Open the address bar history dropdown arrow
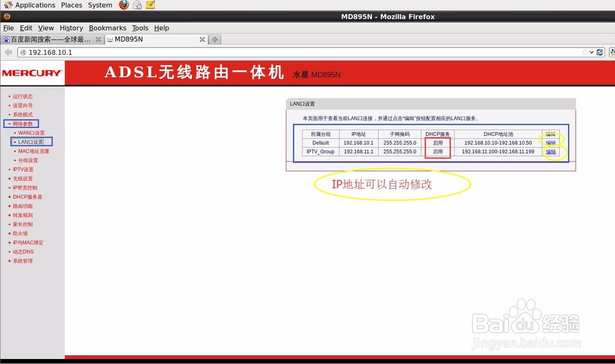 [x=591, y=52]
